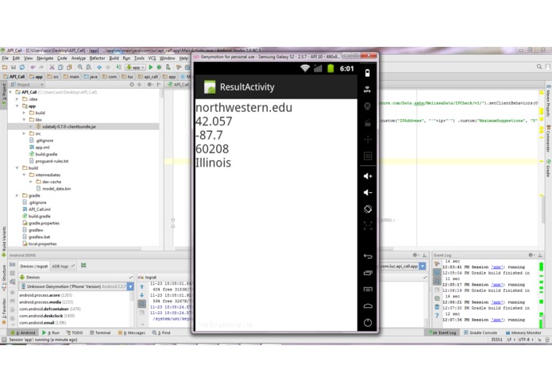Select android.process.acore process

click(45, 295)
